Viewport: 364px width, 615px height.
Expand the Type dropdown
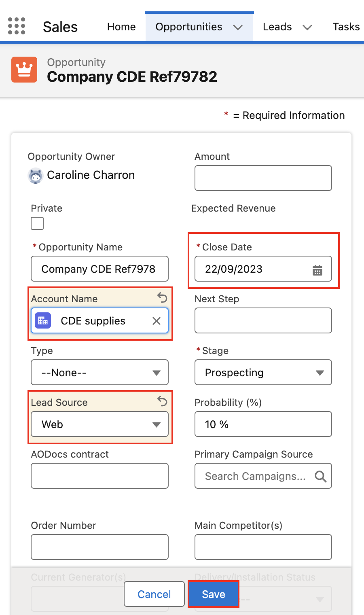[x=99, y=372]
